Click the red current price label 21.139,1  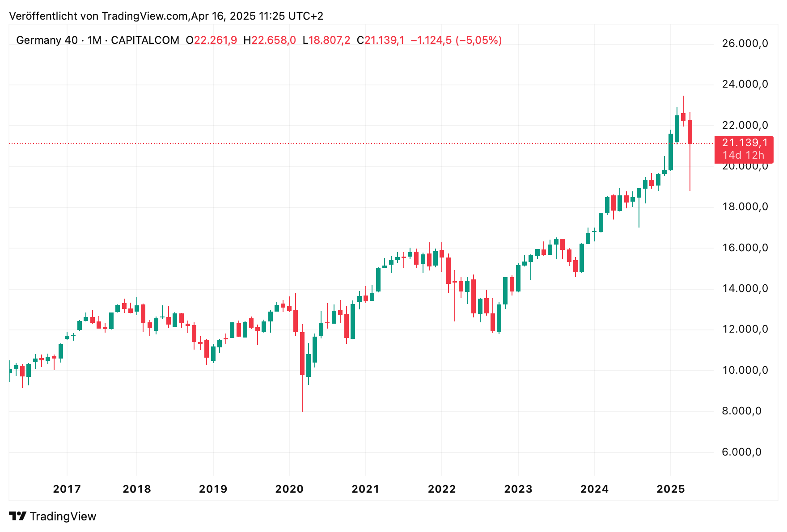[x=745, y=143]
